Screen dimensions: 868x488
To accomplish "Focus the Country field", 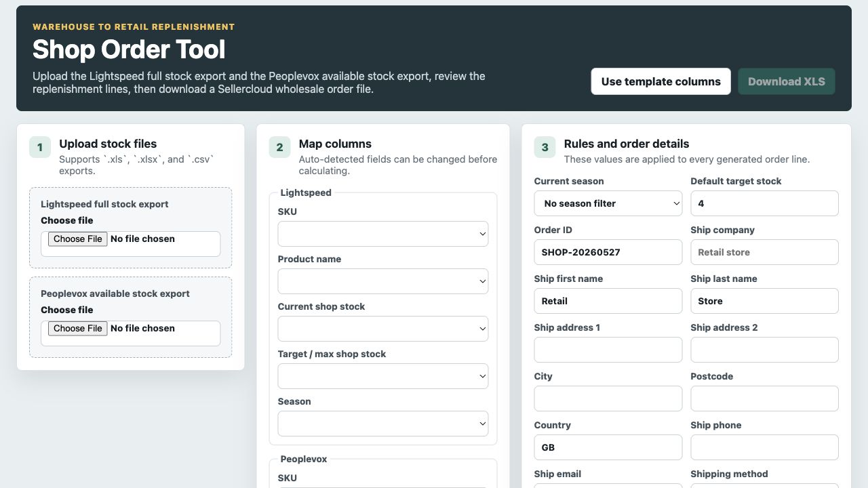I will [x=608, y=447].
